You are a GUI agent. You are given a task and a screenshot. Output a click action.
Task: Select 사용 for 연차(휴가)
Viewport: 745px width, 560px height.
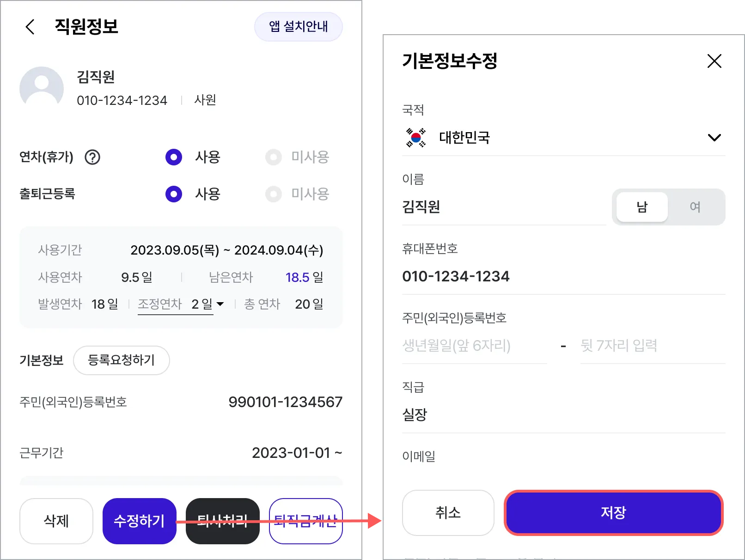(174, 157)
